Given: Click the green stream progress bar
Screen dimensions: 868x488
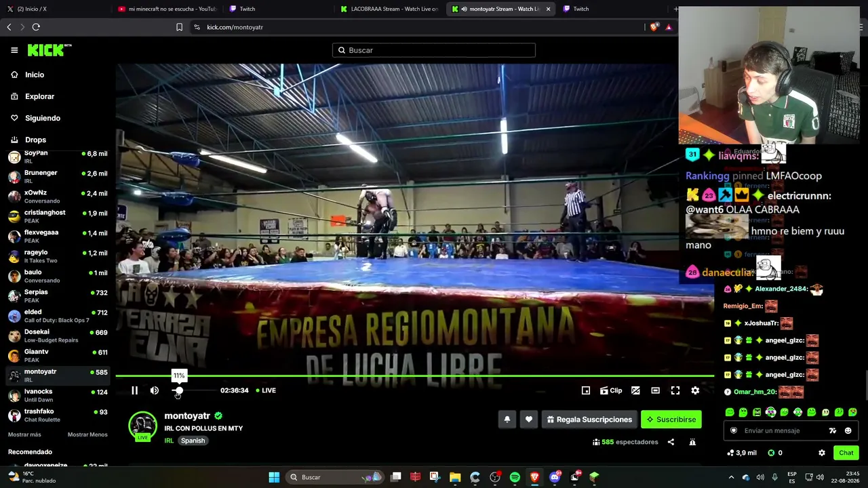Looking at the screenshot, I should (414, 375).
